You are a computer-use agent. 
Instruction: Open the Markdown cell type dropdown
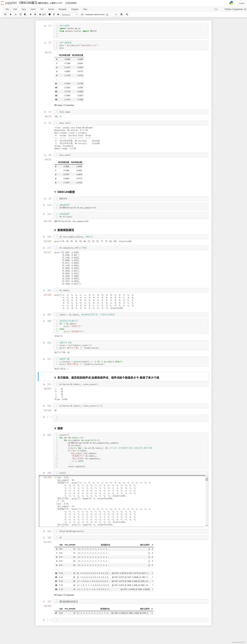(70, 15)
